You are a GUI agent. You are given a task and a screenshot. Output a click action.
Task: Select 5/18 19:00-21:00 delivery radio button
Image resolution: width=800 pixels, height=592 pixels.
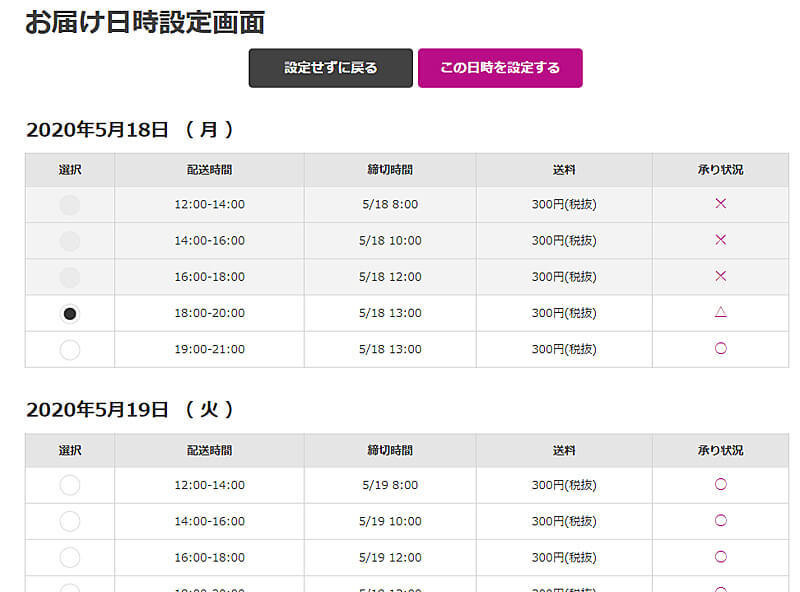[x=70, y=349]
